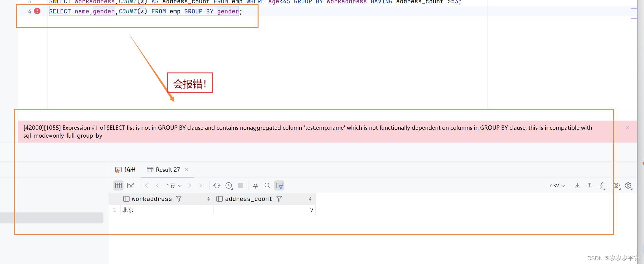Viewport: 644px width, 264px height.
Task: Select the 北京 cell
Action: 167,210
